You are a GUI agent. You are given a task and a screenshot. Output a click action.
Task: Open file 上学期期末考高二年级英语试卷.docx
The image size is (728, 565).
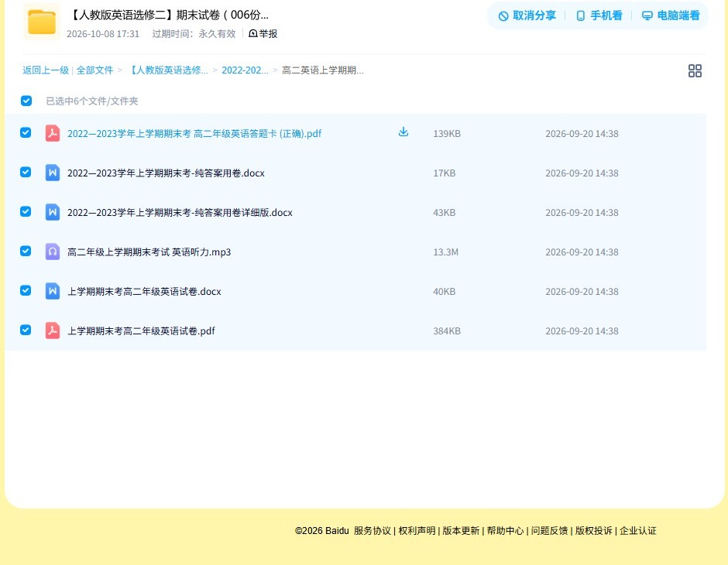(x=144, y=291)
